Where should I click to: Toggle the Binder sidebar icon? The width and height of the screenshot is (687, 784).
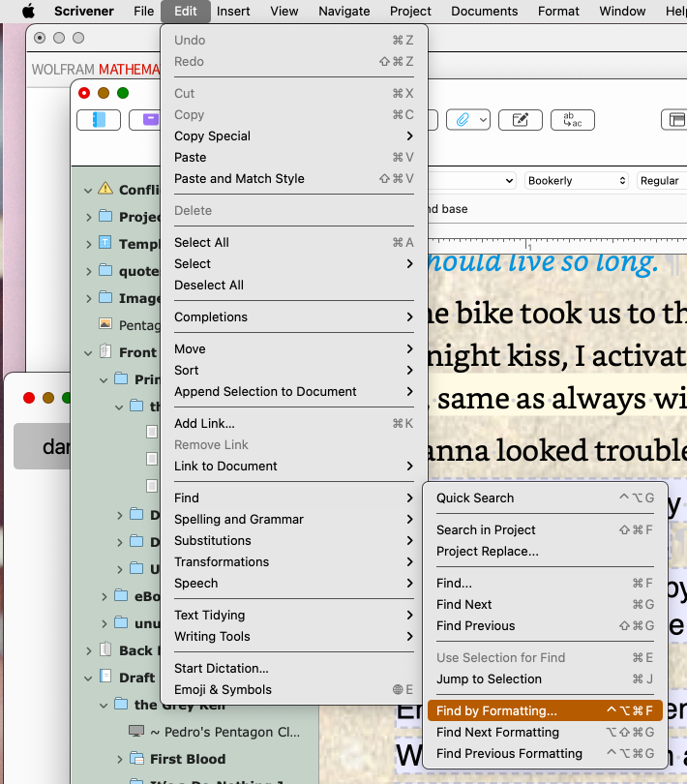click(99, 120)
